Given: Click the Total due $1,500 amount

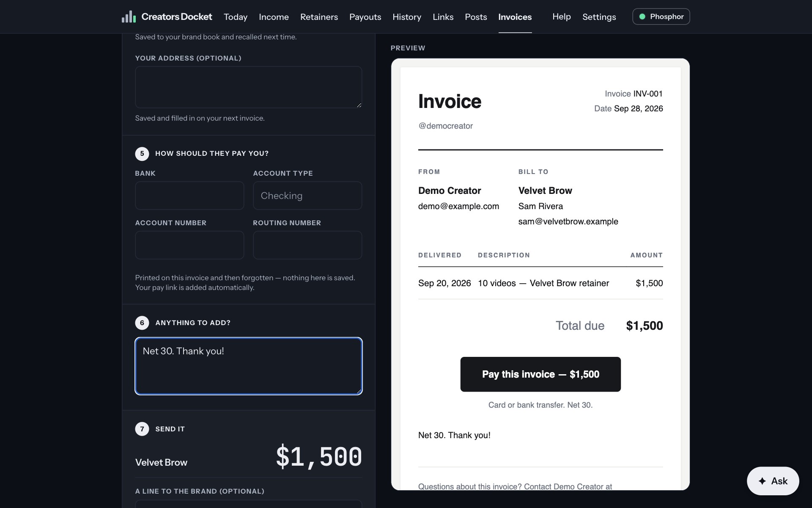Looking at the screenshot, I should 644,326.
